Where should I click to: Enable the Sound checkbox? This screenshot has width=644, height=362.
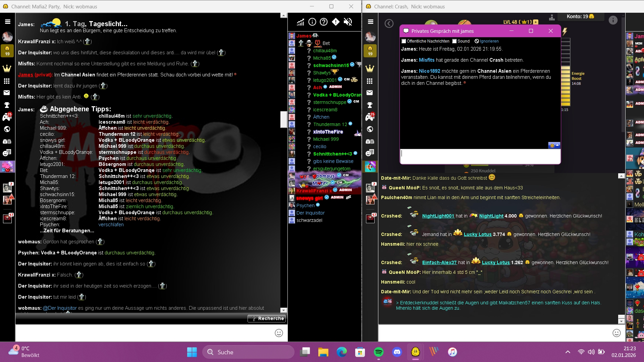pyautogui.click(x=454, y=41)
